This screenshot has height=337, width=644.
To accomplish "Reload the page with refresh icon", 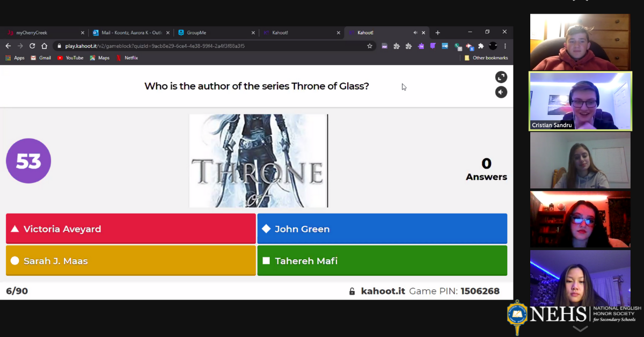I will [32, 46].
